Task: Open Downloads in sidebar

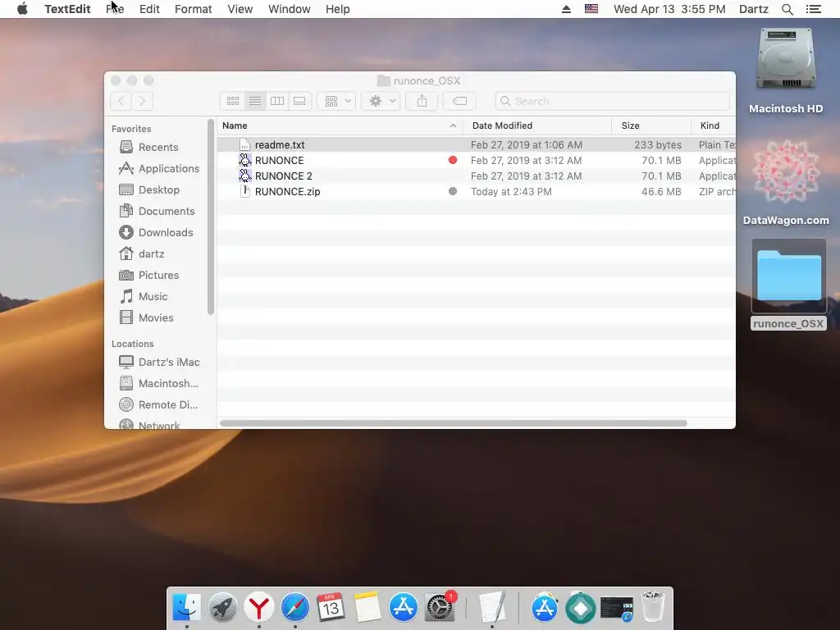Action: click(156, 232)
